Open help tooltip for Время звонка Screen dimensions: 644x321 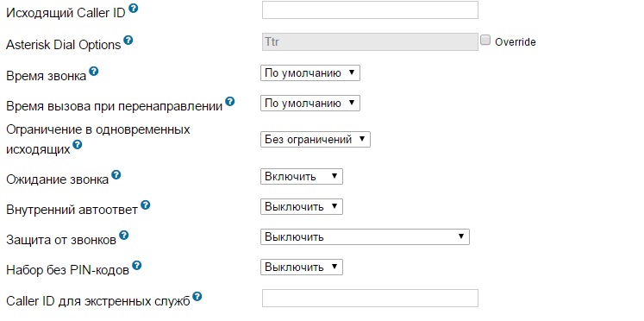pos(94,72)
